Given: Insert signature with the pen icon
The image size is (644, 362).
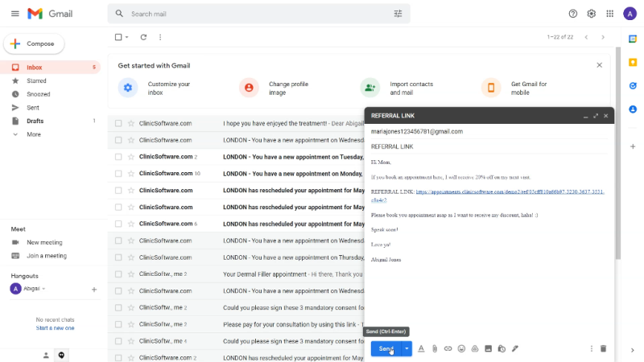Looking at the screenshot, I should tap(515, 348).
